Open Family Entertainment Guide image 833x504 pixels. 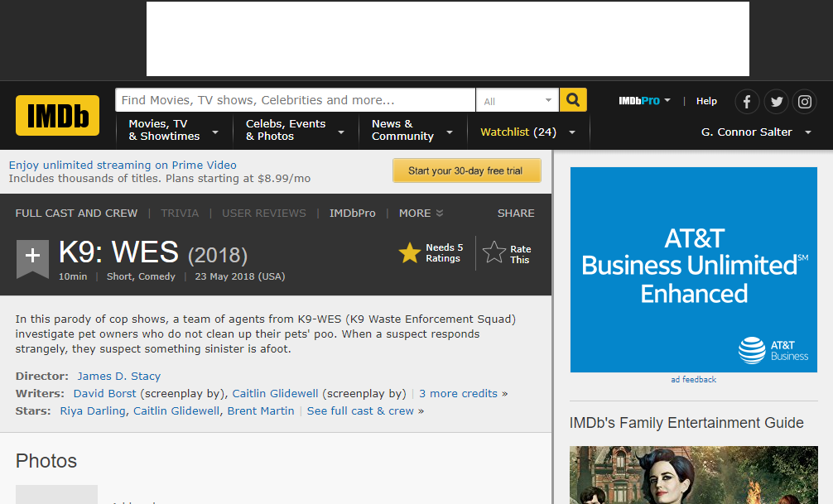pyautogui.click(x=693, y=475)
